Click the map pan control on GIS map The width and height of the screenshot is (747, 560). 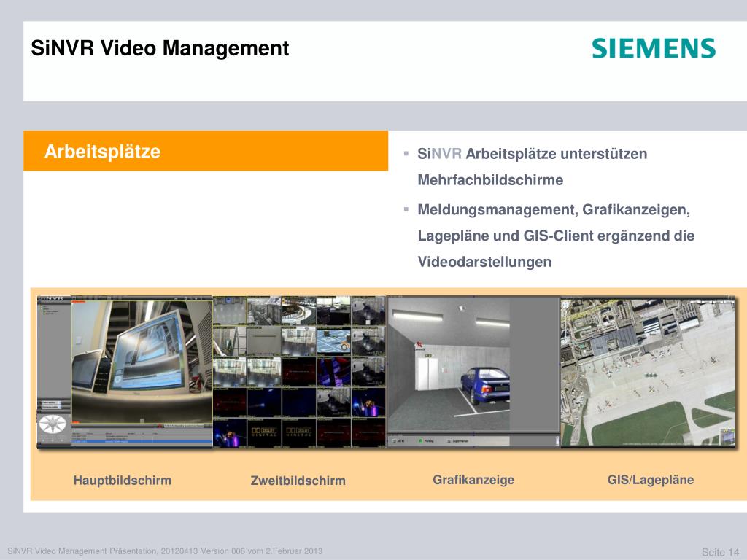click(565, 306)
